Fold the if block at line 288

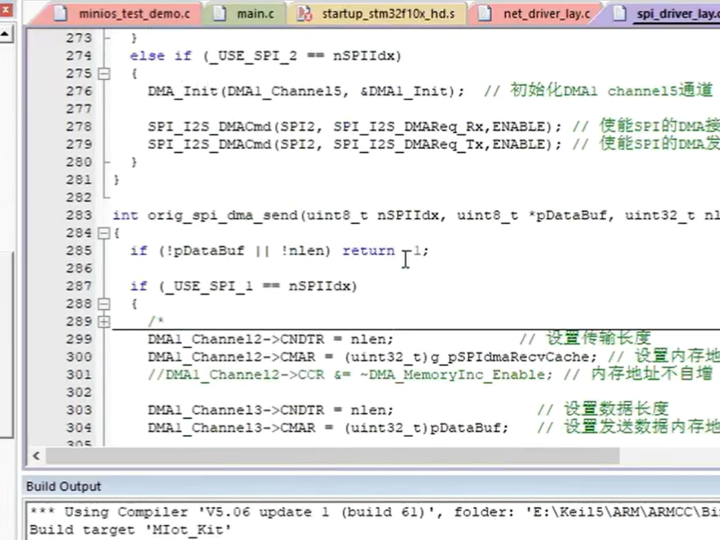(x=104, y=304)
